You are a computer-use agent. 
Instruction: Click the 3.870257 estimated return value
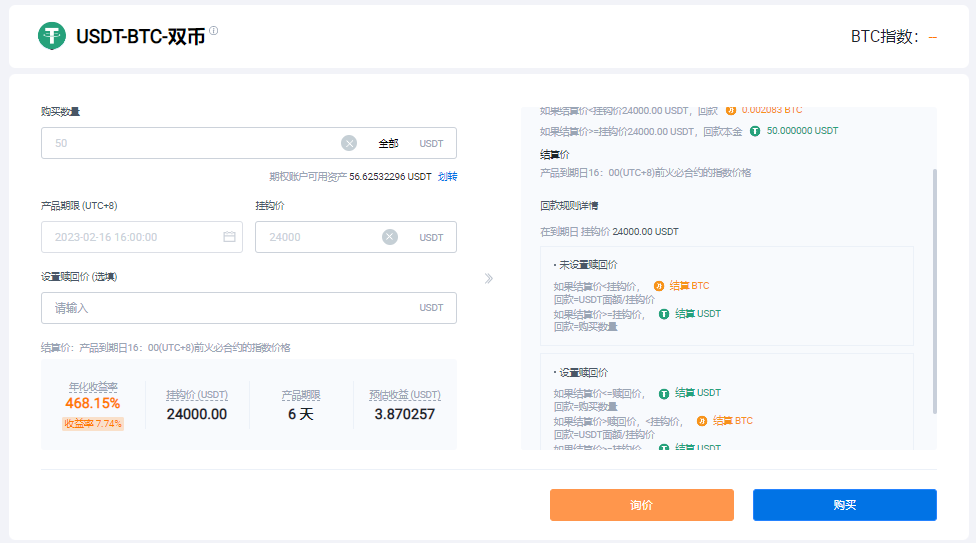[x=405, y=414]
